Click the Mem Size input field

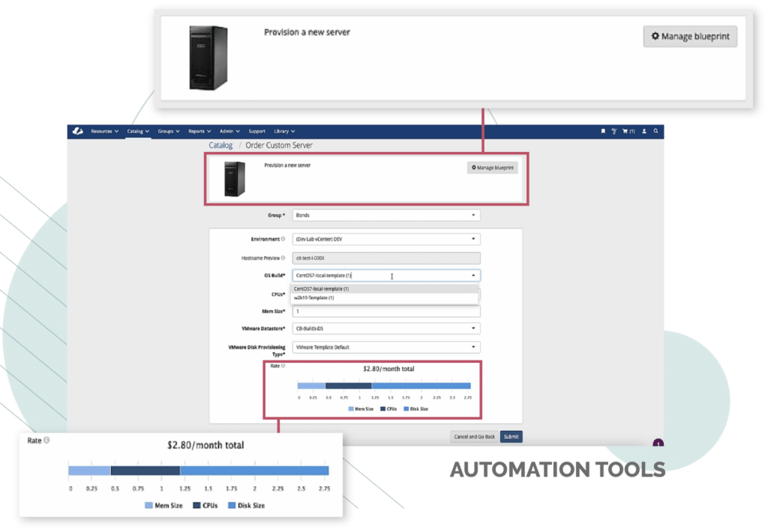pyautogui.click(x=385, y=311)
